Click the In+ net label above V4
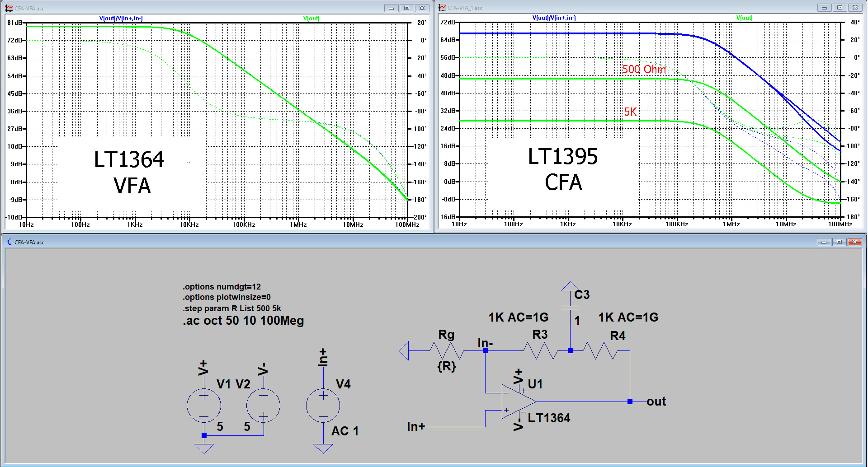The height and width of the screenshot is (467, 868). [x=322, y=357]
